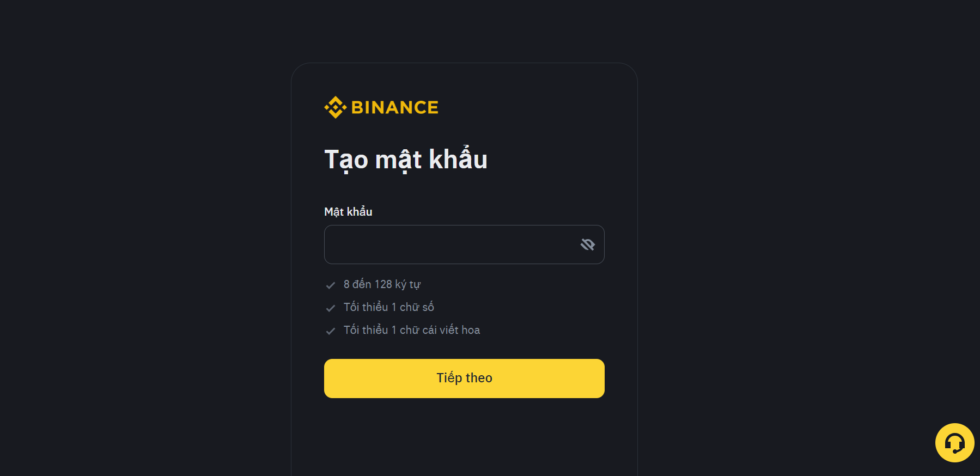Viewport: 980px width, 476px height.
Task: Click the word "Tạo" in the large heading
Action: pos(346,160)
